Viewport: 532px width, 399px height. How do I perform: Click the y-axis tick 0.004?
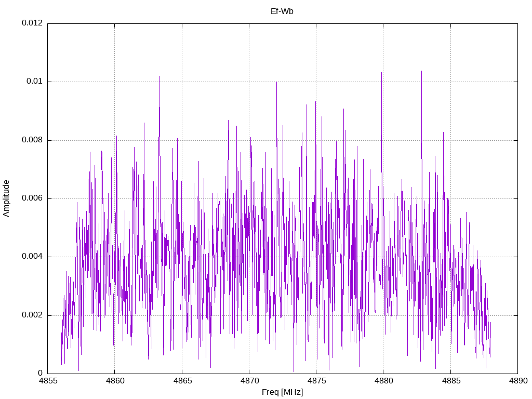(32, 256)
